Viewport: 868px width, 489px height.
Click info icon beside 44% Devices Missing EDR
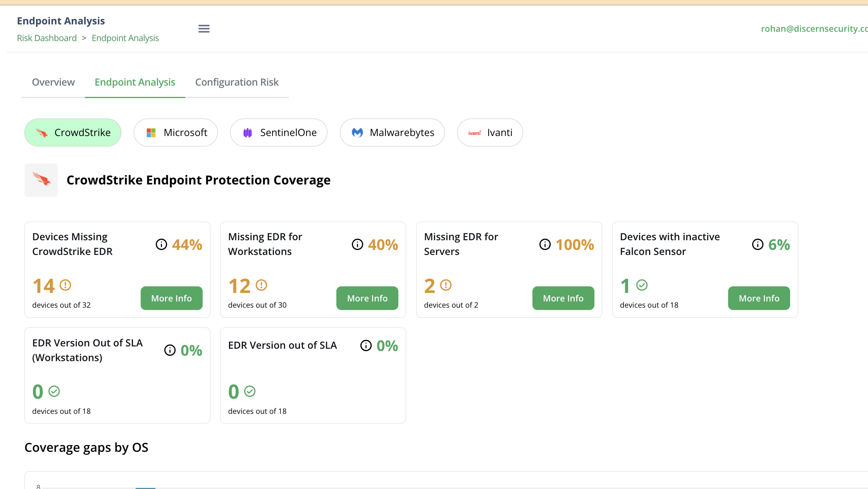(x=161, y=244)
